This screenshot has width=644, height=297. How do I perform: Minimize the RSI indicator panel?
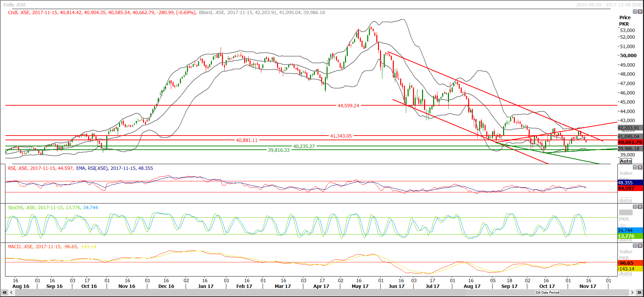click(635, 168)
